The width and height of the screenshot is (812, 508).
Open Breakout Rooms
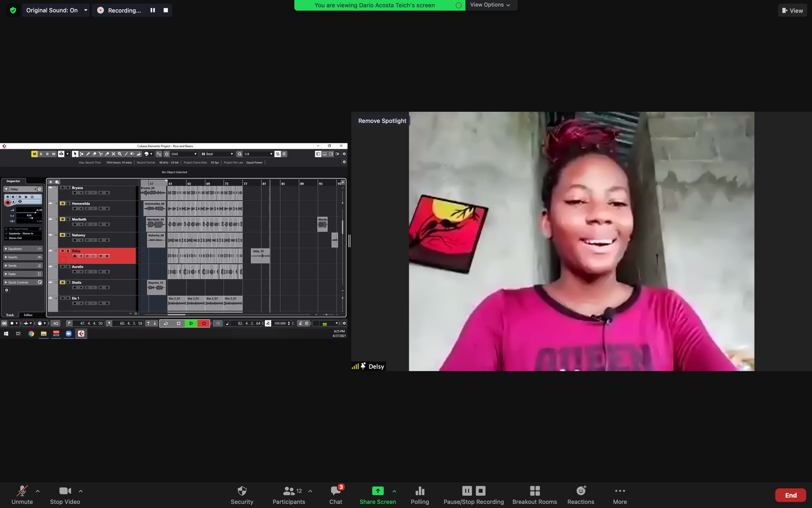[x=534, y=495]
